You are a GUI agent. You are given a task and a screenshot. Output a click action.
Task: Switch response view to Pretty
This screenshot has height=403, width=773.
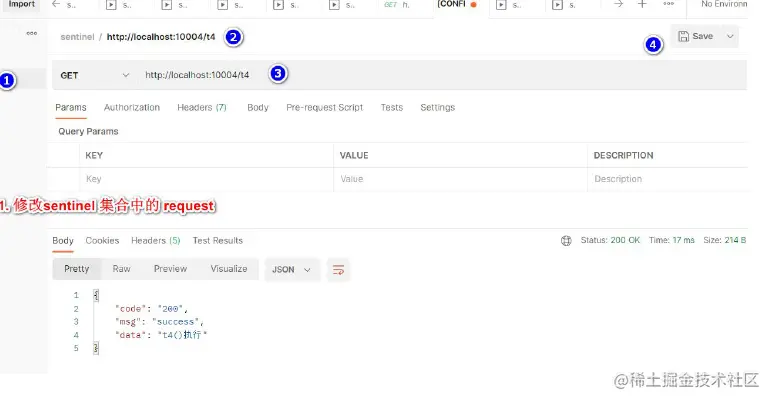click(x=76, y=269)
